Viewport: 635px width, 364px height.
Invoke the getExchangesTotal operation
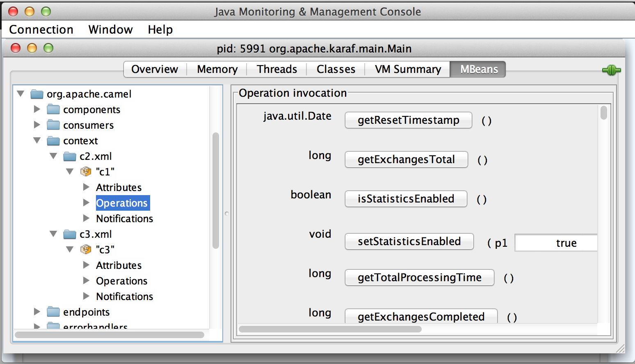point(406,159)
